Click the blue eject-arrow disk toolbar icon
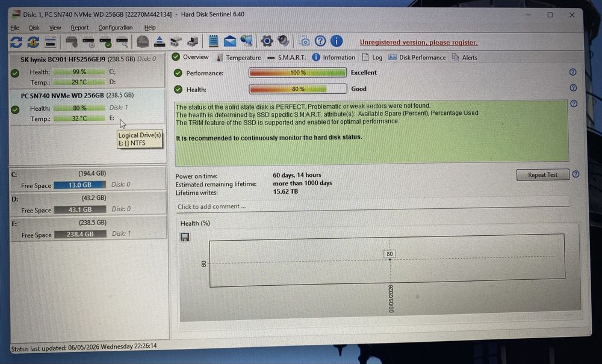This screenshot has width=602, height=364. 159,42
